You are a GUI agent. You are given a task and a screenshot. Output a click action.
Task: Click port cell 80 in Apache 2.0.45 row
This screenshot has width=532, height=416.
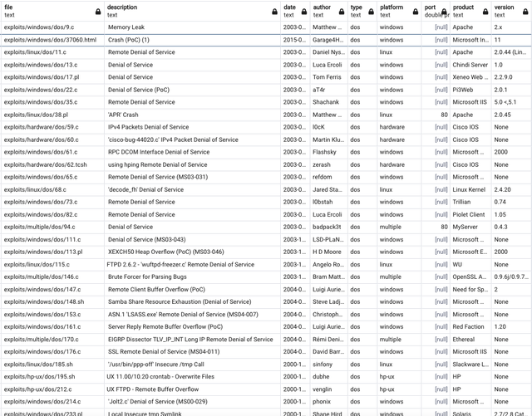(x=436, y=115)
